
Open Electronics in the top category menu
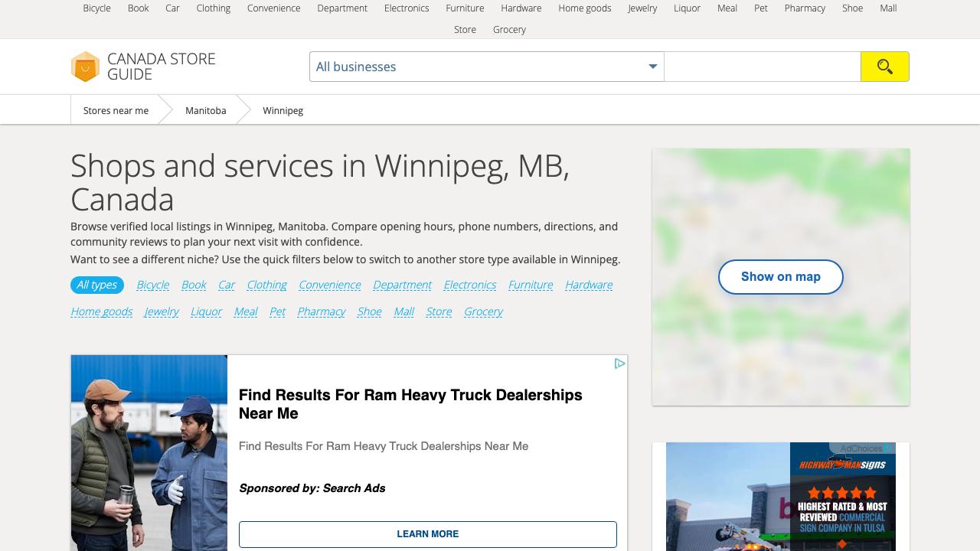pos(406,8)
